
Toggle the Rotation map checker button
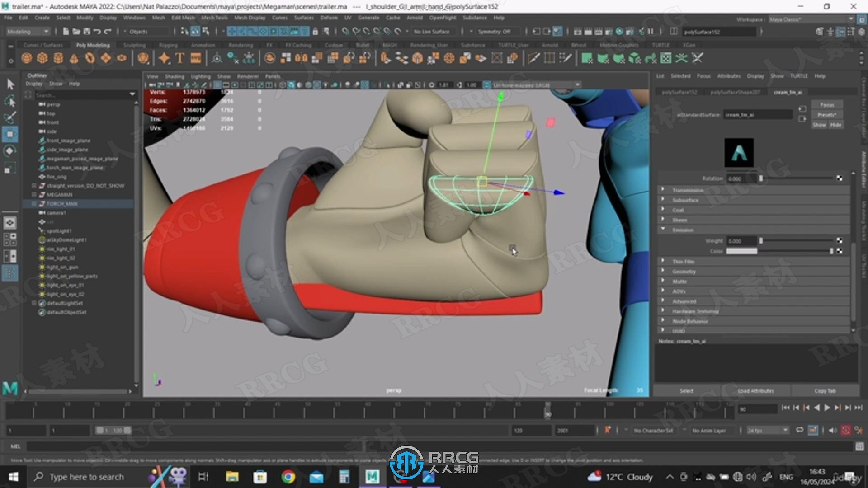coord(840,178)
